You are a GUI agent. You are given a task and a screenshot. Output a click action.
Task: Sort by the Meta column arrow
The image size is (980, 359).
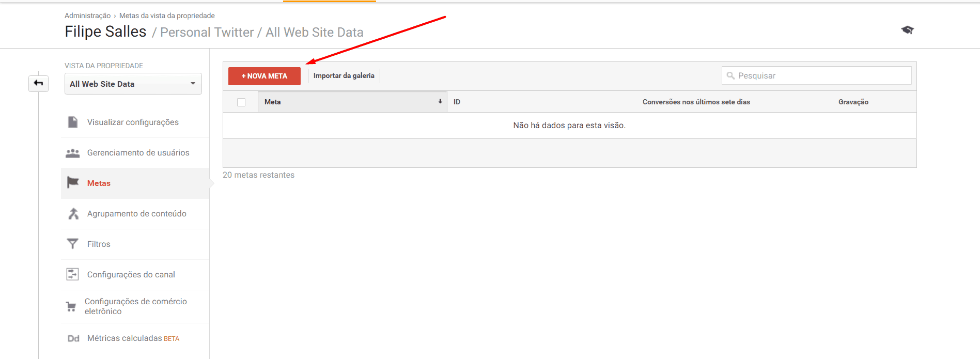[440, 101]
